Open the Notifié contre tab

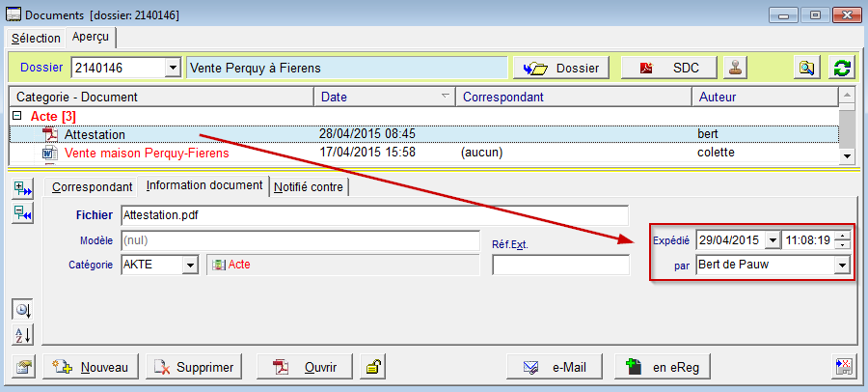coord(310,187)
